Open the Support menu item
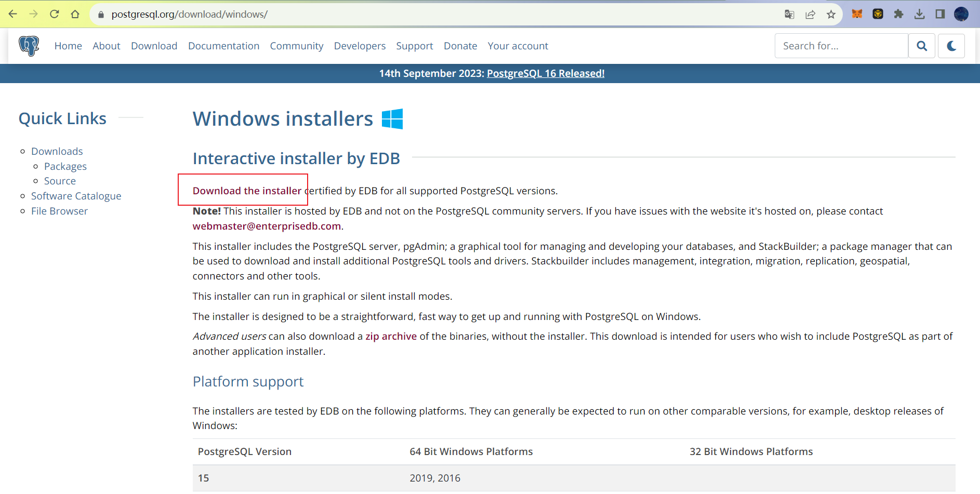 (415, 46)
